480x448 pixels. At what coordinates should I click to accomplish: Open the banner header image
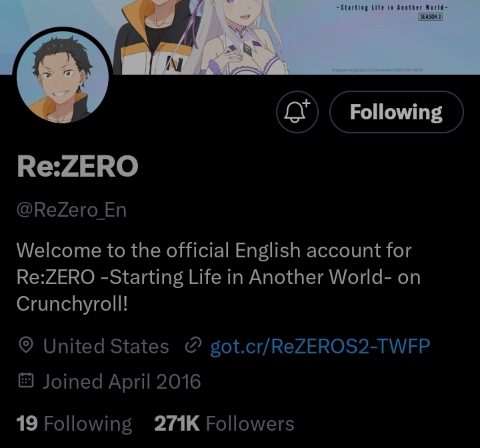click(x=240, y=37)
